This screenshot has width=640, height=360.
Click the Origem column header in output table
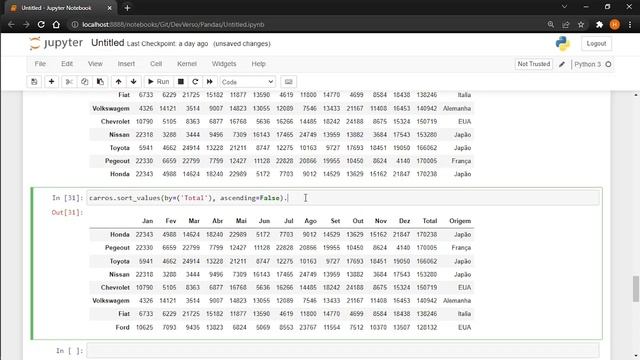[x=460, y=221]
